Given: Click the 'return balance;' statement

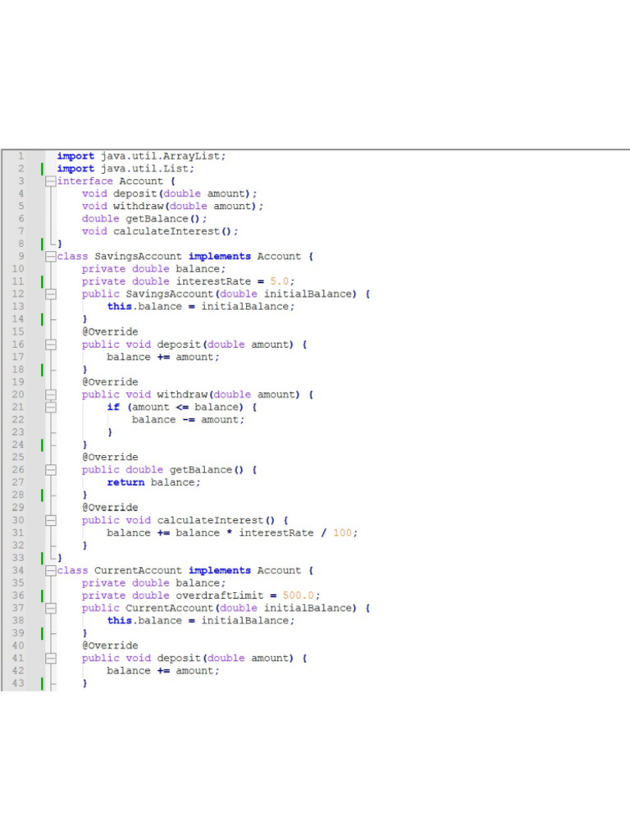Looking at the screenshot, I should [x=153, y=482].
